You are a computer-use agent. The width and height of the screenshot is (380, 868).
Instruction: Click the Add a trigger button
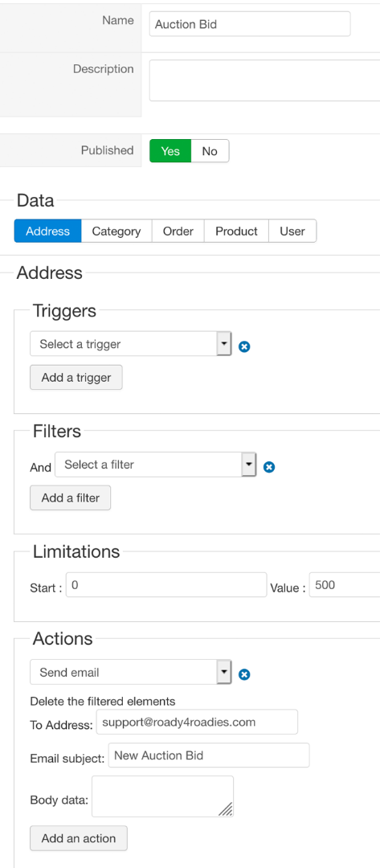pyautogui.click(x=76, y=378)
